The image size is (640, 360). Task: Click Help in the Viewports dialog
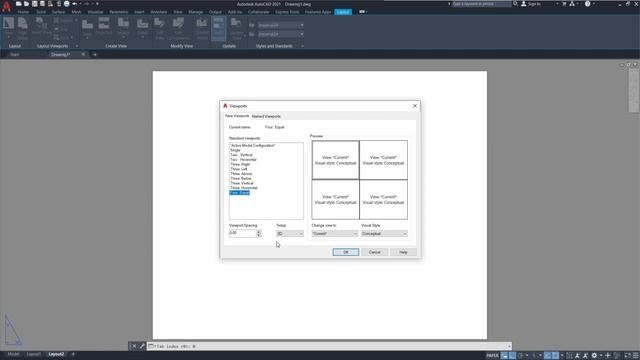403,252
